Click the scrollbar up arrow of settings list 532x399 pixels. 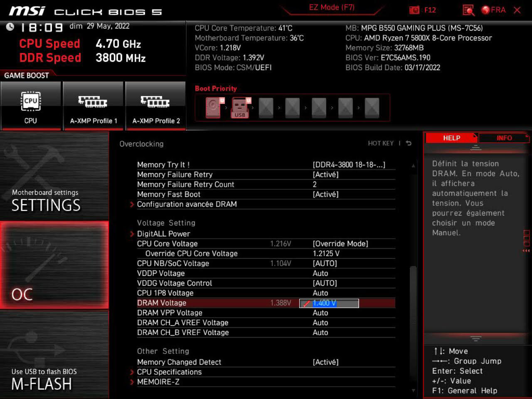[x=413, y=165]
